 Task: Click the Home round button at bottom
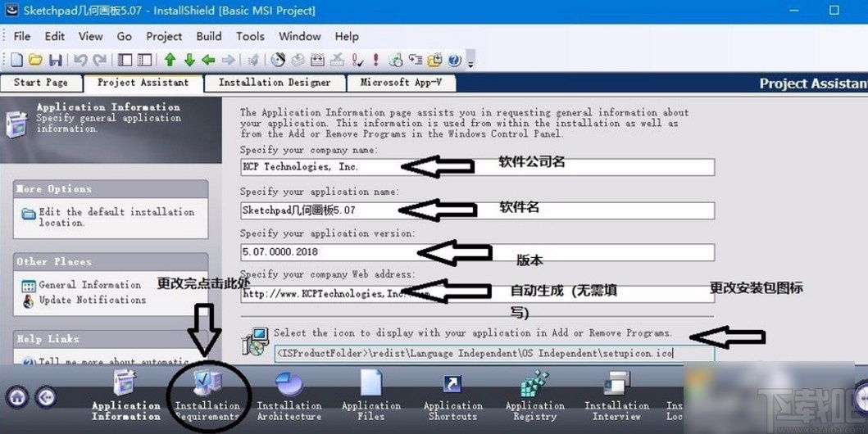pyautogui.click(x=17, y=397)
